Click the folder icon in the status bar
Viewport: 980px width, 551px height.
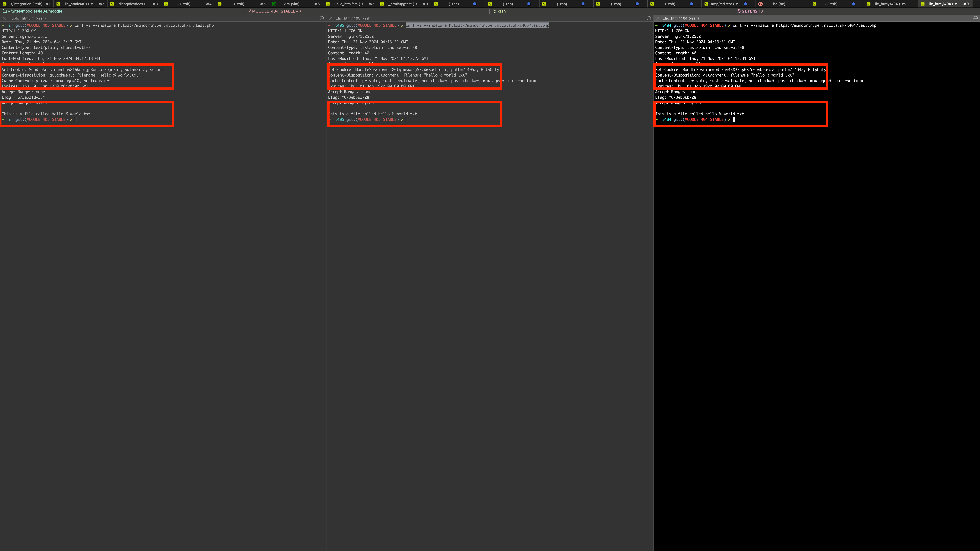click(x=5, y=11)
